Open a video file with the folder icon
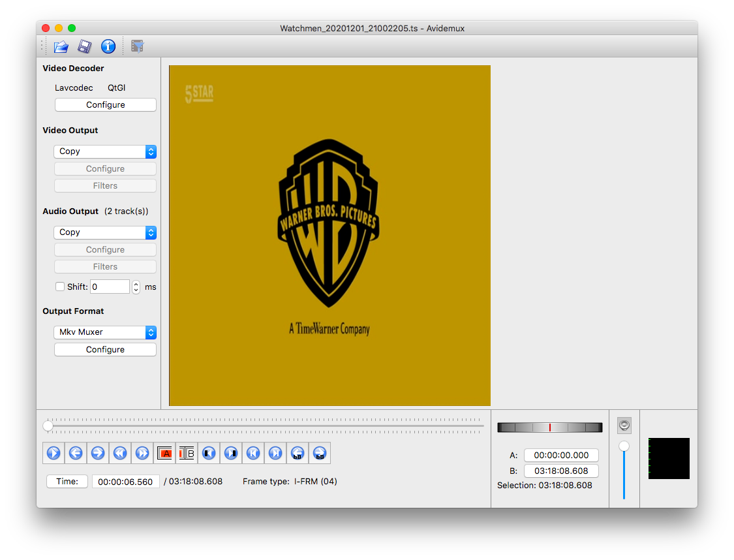This screenshot has height=560, width=734. [61, 46]
